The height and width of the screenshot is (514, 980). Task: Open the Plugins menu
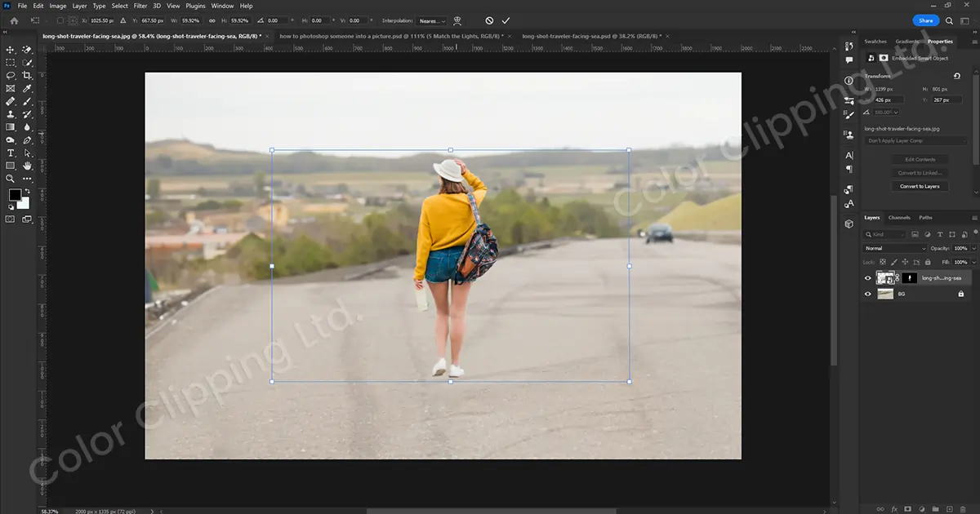[195, 6]
